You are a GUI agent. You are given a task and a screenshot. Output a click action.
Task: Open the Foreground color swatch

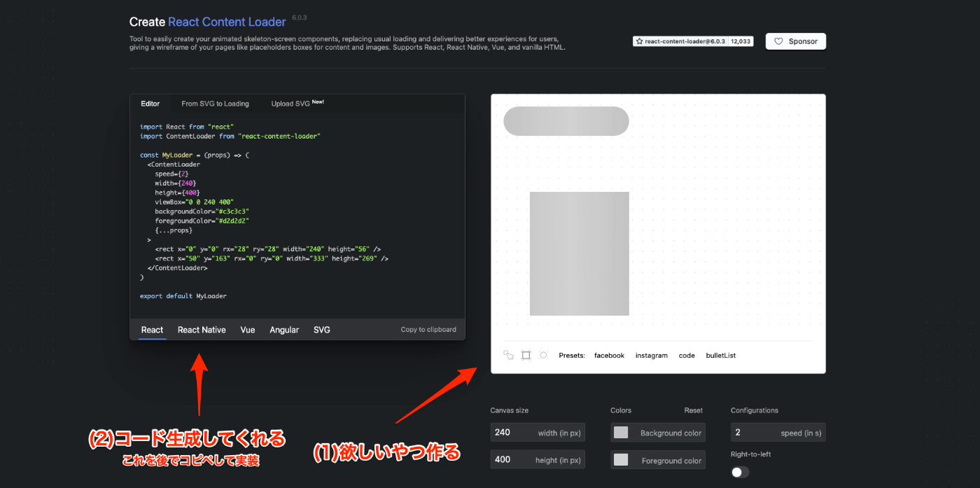[621, 460]
